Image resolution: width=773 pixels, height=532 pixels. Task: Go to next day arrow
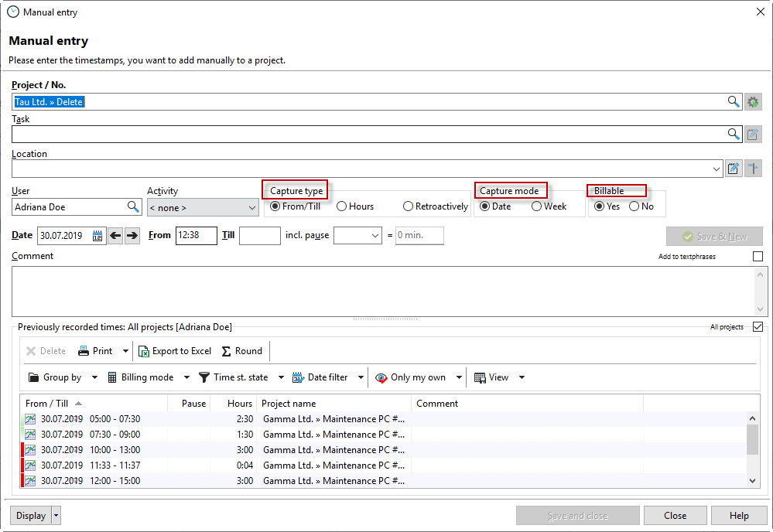tap(132, 236)
